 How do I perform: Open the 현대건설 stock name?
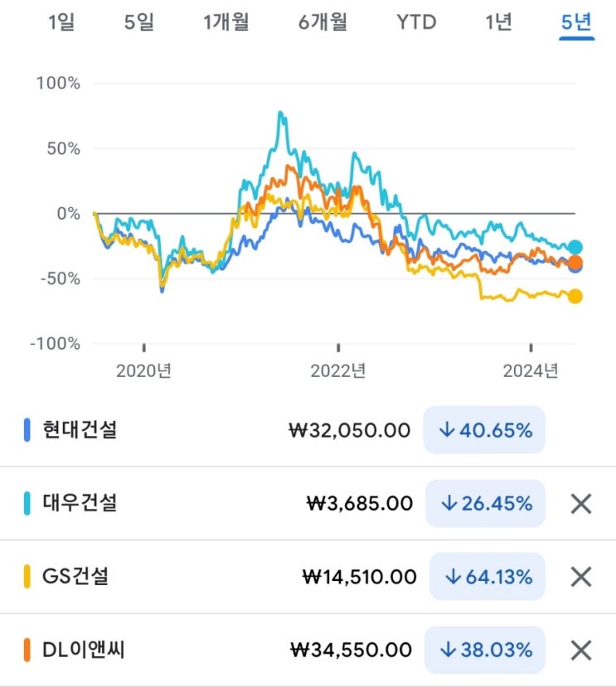point(80,430)
